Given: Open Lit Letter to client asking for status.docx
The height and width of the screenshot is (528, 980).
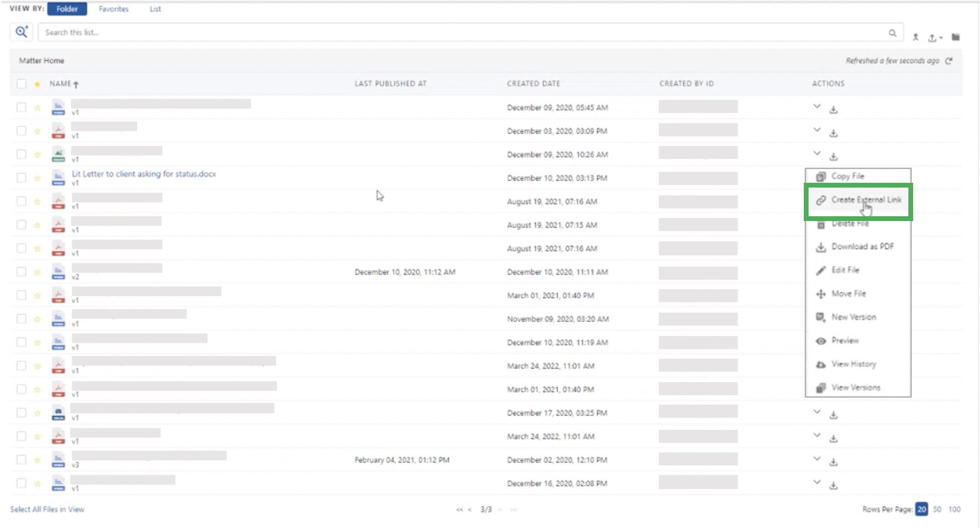Looking at the screenshot, I should tap(144, 174).
